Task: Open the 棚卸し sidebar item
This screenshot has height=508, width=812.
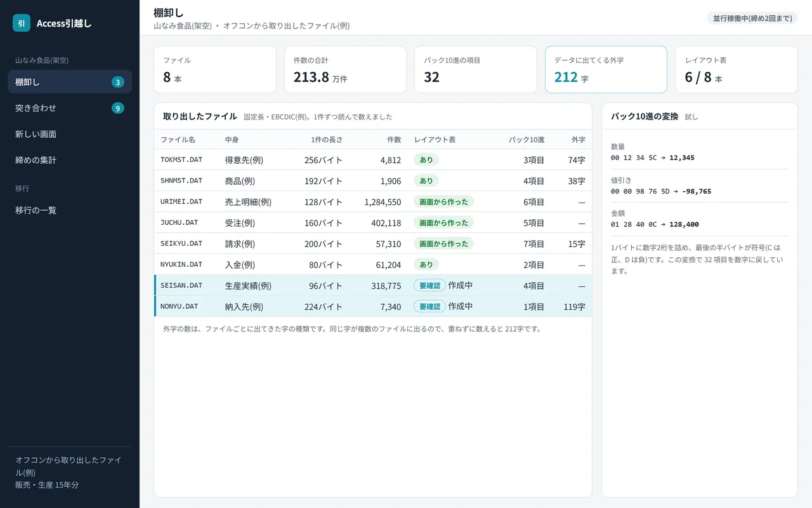Action: point(70,82)
